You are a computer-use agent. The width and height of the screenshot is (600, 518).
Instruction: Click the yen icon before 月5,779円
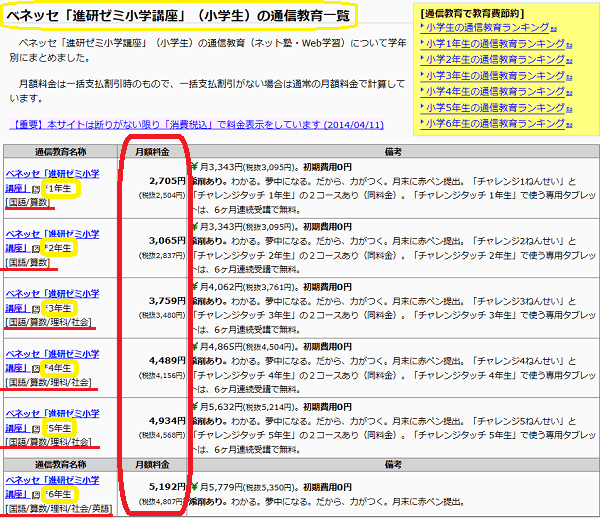coord(194,487)
